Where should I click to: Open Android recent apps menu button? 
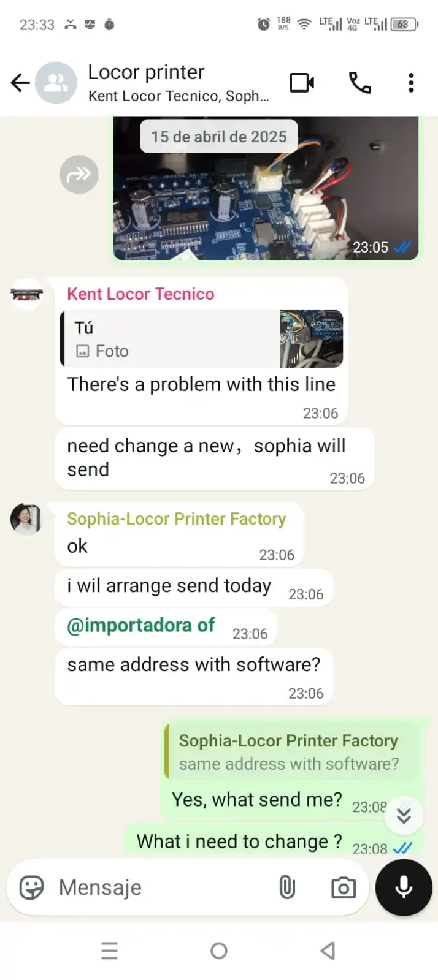pos(109,951)
